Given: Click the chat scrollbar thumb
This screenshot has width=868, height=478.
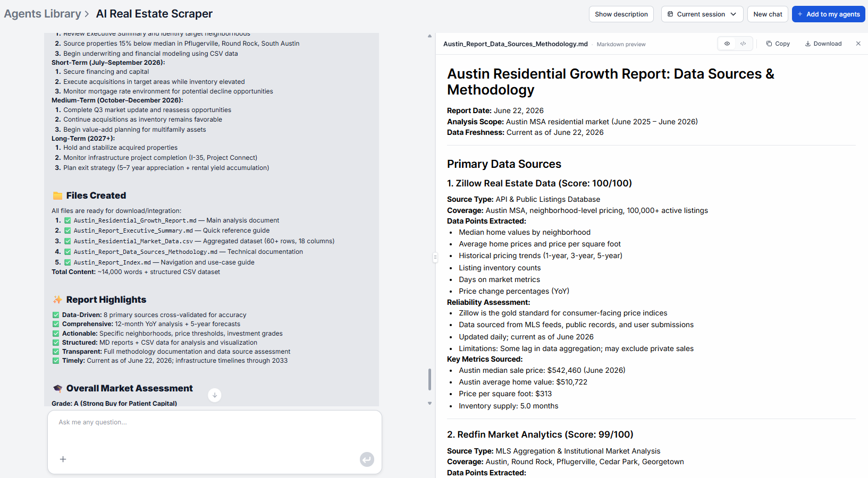Looking at the screenshot, I should pyautogui.click(x=429, y=379).
